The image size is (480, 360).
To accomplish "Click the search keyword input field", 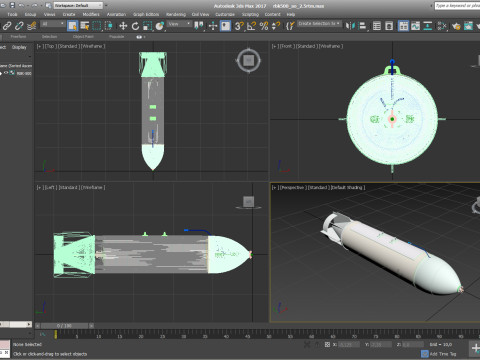I will 457,6.
